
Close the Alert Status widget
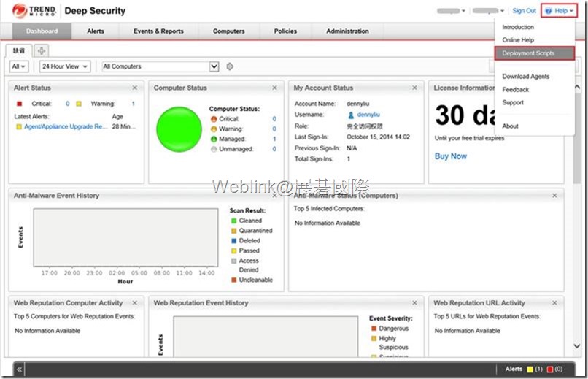point(135,88)
